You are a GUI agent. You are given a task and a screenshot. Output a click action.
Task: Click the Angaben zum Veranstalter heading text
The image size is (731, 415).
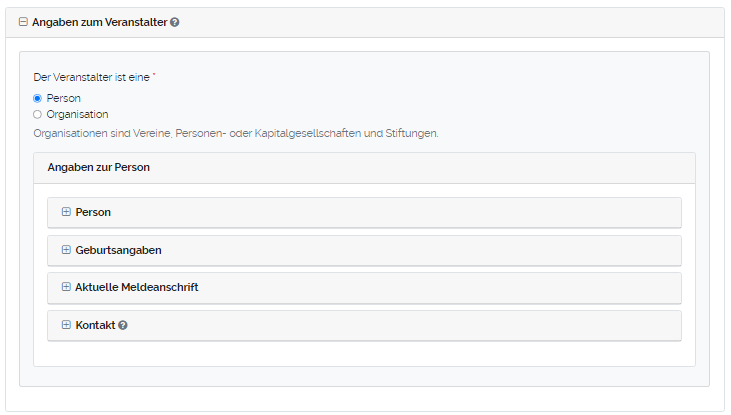point(99,22)
